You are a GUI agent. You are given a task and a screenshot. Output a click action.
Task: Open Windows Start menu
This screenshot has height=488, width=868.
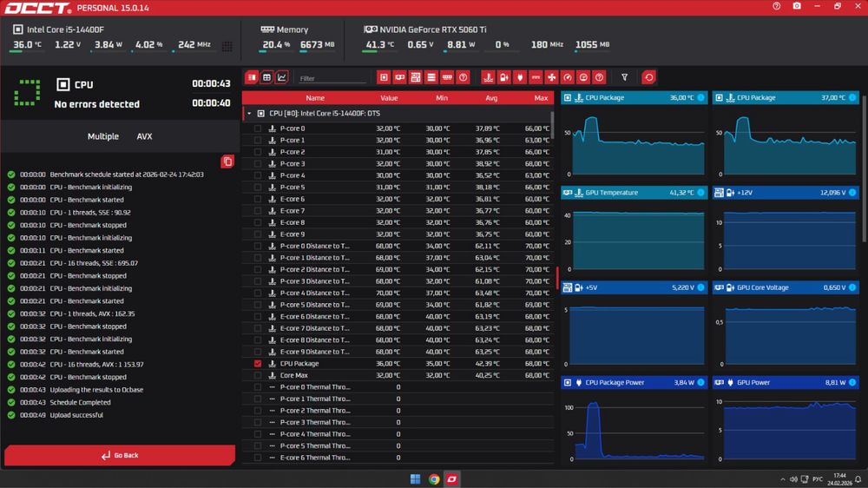(415, 479)
